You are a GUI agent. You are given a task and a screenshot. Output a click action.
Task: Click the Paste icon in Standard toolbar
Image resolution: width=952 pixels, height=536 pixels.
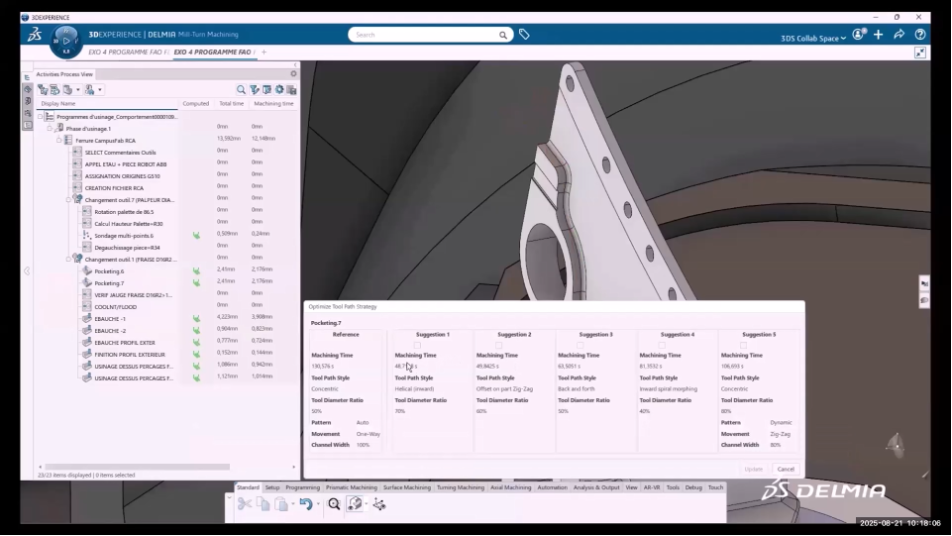point(281,504)
